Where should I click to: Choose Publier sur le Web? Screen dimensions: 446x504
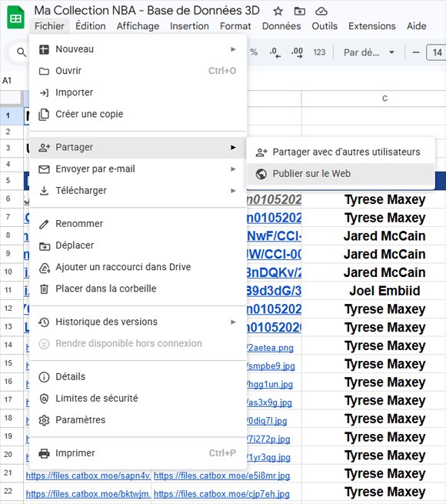(x=341, y=174)
